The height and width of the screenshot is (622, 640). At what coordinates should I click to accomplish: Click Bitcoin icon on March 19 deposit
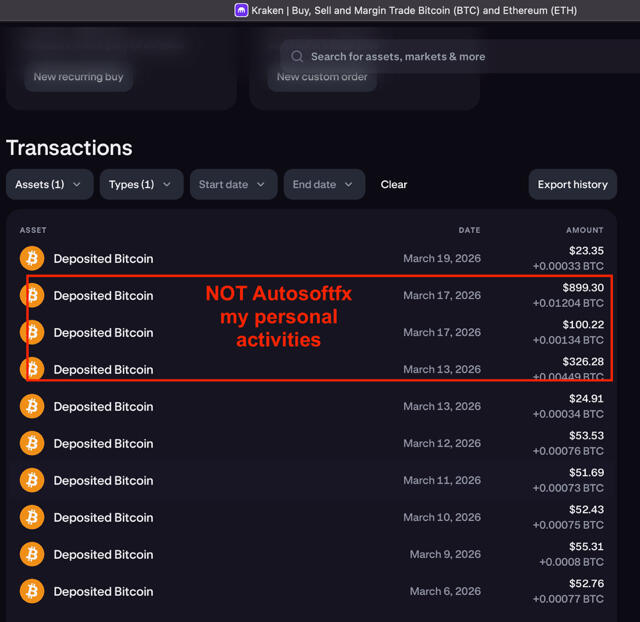click(x=32, y=258)
